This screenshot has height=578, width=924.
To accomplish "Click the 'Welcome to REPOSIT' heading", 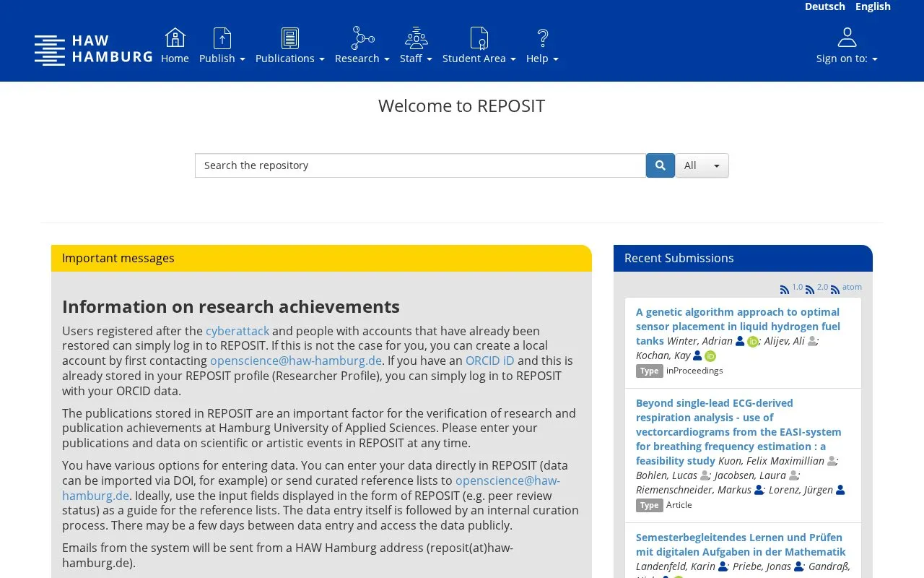I will [x=462, y=105].
